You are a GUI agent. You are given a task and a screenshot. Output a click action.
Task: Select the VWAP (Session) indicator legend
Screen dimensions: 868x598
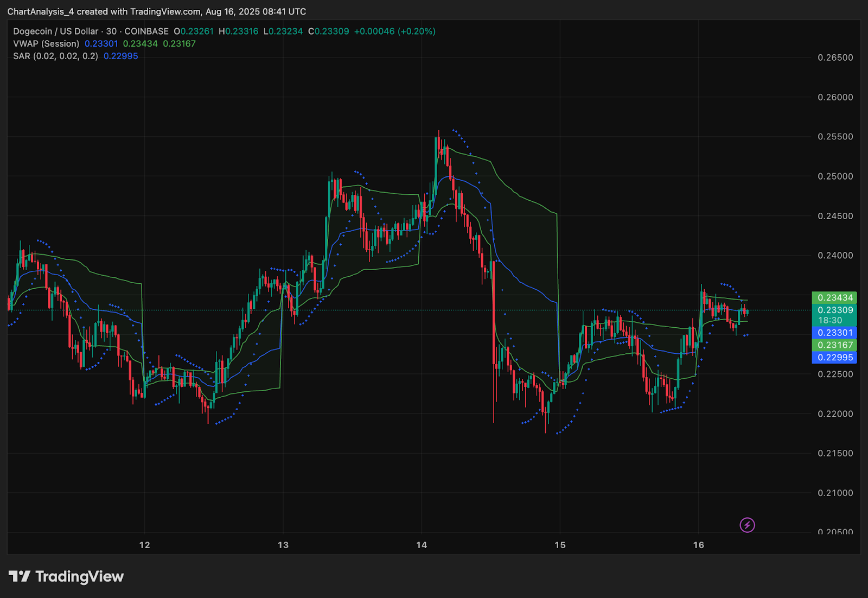coord(46,43)
